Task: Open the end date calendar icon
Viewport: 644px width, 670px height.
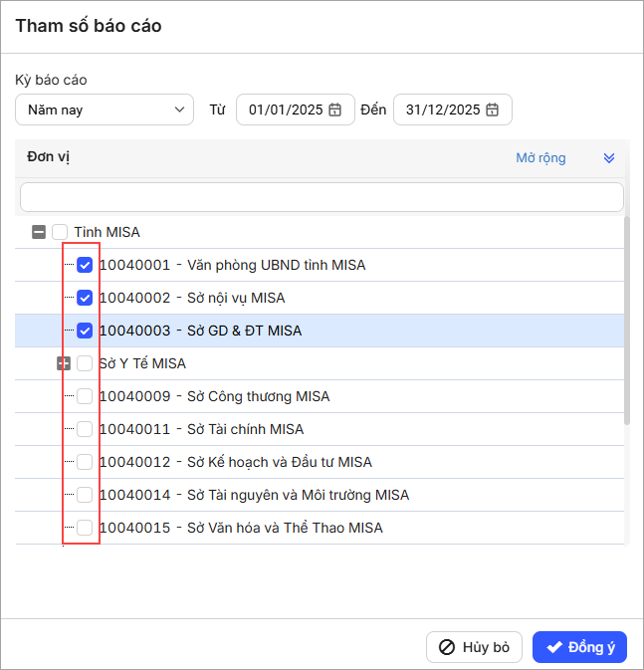Action: (493, 111)
